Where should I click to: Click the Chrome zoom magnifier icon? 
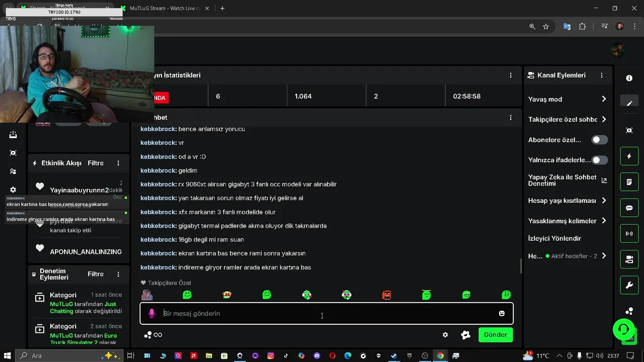point(532,27)
